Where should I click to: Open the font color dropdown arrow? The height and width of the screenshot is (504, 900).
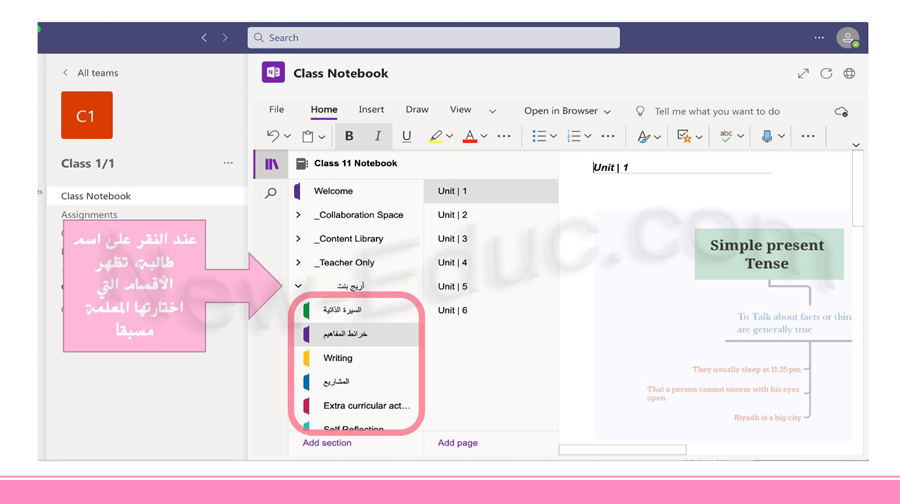point(484,137)
